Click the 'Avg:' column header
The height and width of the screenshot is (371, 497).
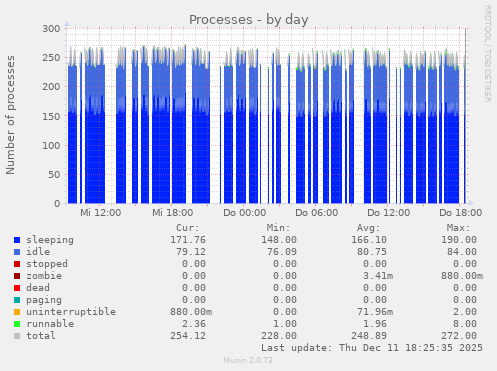(368, 228)
